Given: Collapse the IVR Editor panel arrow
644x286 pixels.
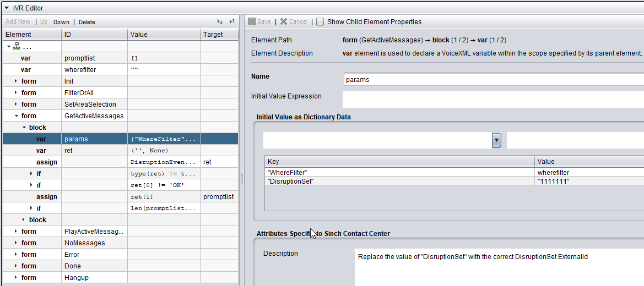Looking at the screenshot, I should tap(7, 8).
